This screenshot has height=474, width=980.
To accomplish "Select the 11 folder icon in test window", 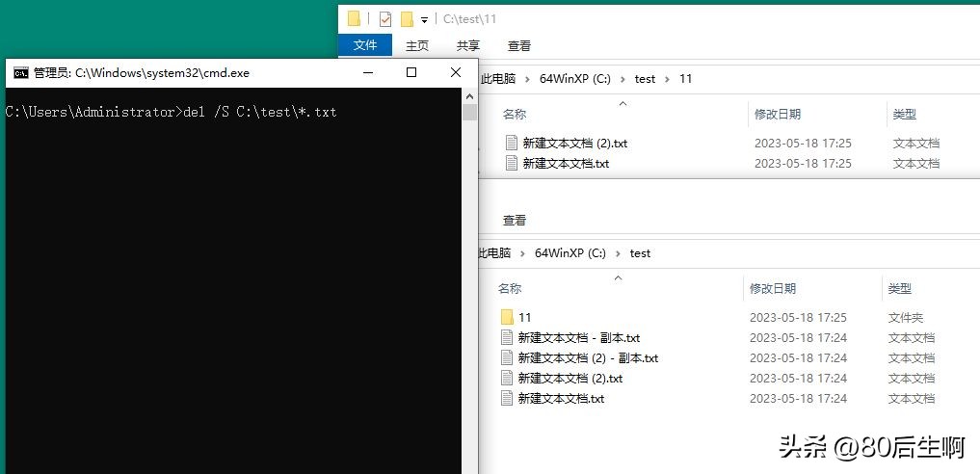I will 507,317.
